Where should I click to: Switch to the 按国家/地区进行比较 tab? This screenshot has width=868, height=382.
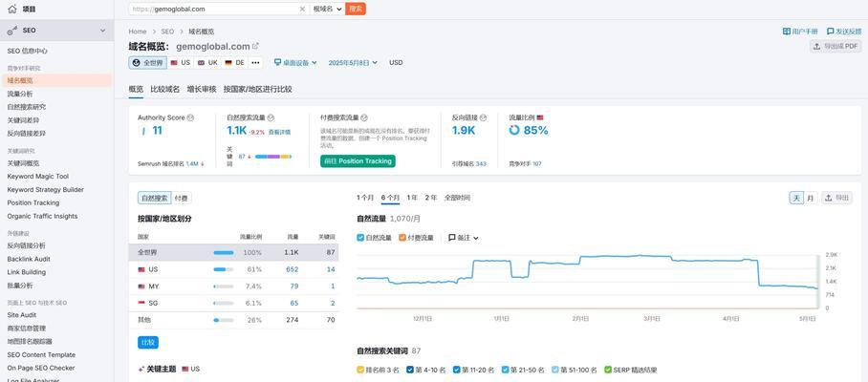tap(257, 89)
